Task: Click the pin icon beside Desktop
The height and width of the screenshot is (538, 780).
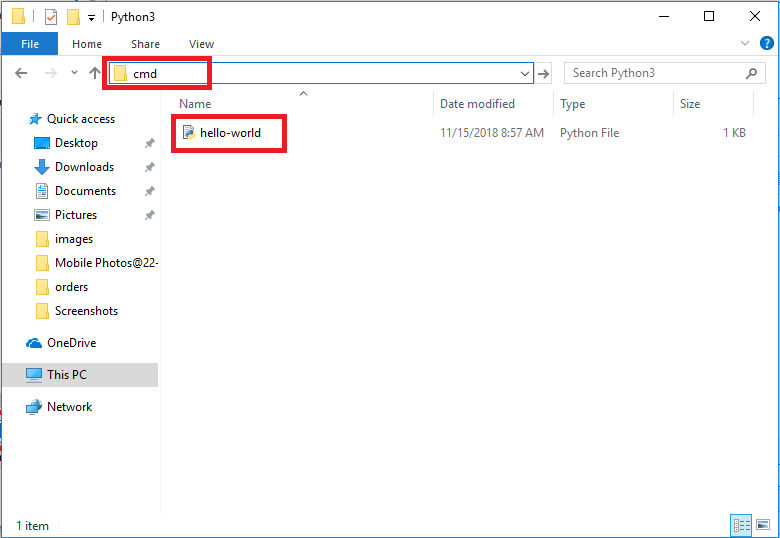Action: [x=149, y=143]
